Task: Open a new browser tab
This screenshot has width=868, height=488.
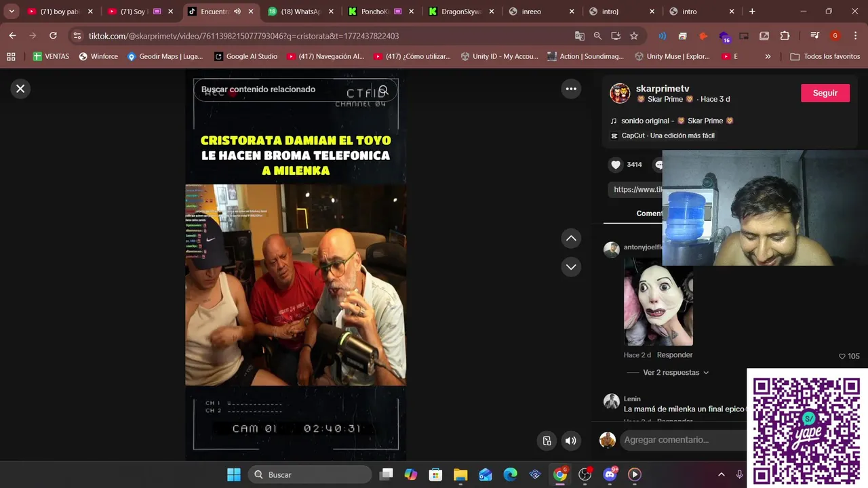Action: click(752, 12)
